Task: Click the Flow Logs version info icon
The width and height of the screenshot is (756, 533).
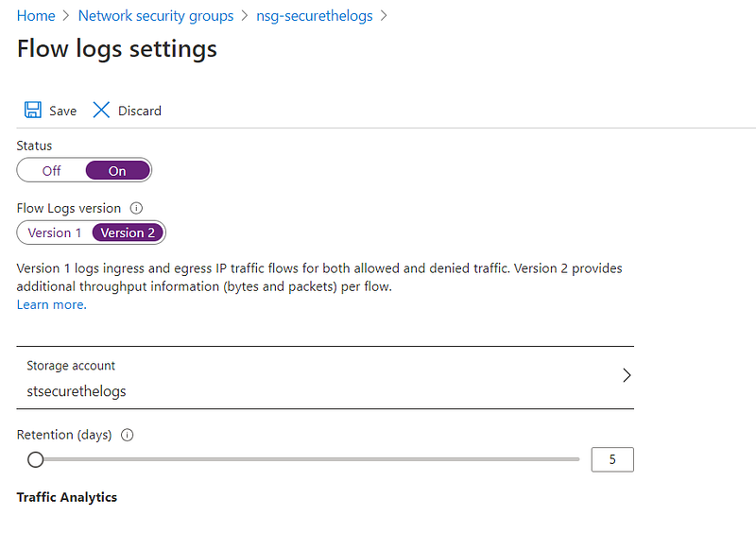Action: coord(136,208)
